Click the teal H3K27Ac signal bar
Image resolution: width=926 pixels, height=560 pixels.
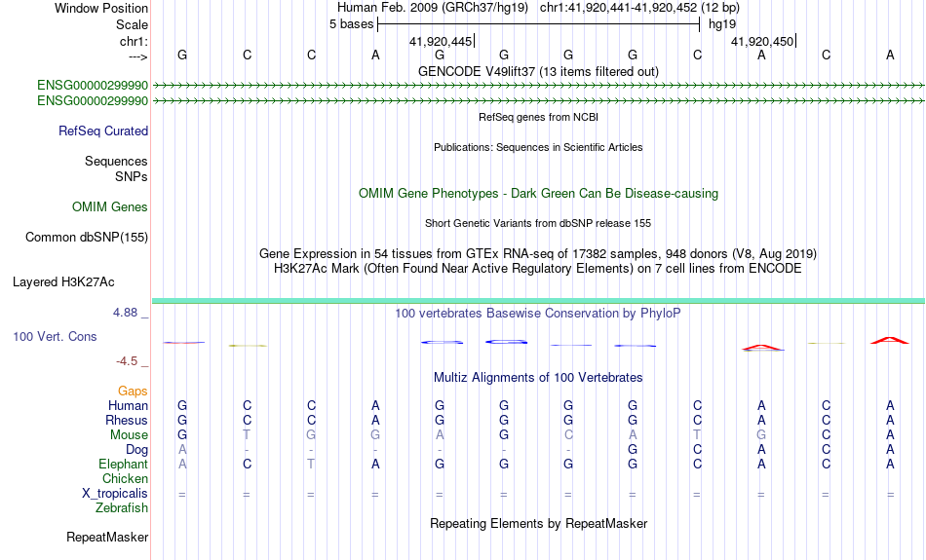tap(538, 301)
